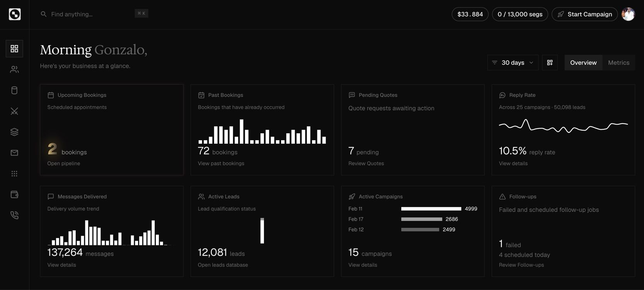Click the 1 failed count
The image size is (644, 290).
510,244
